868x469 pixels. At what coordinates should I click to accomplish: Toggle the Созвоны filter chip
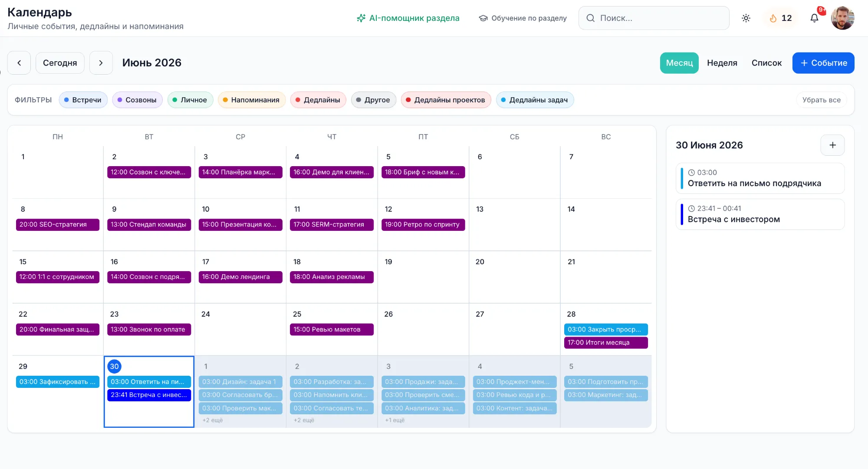137,100
